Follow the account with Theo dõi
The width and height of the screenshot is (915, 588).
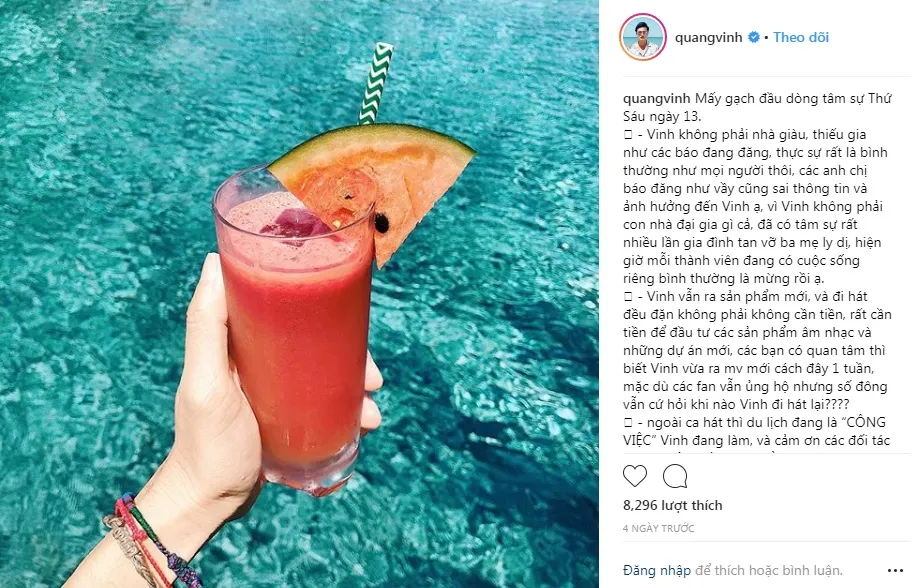tap(801, 37)
